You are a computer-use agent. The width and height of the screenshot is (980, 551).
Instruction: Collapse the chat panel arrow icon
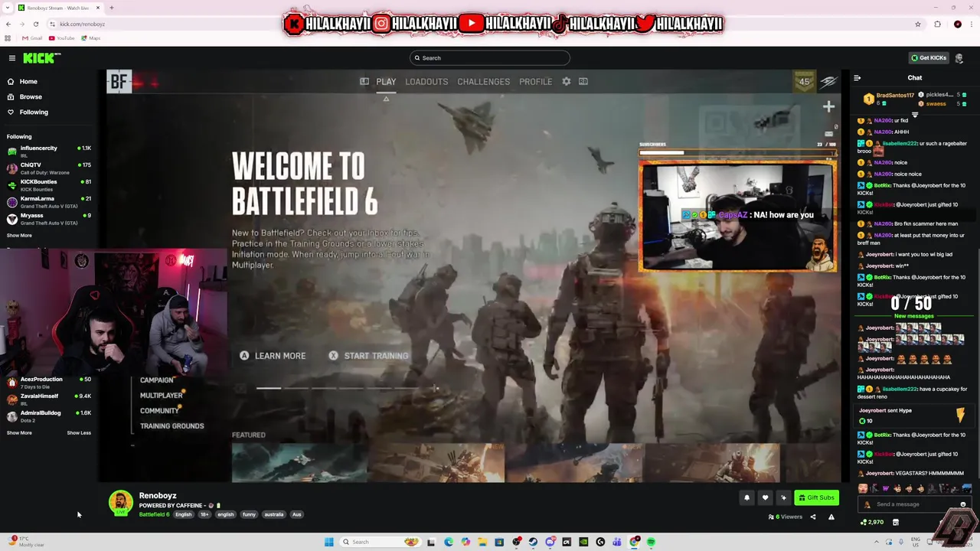coord(857,78)
